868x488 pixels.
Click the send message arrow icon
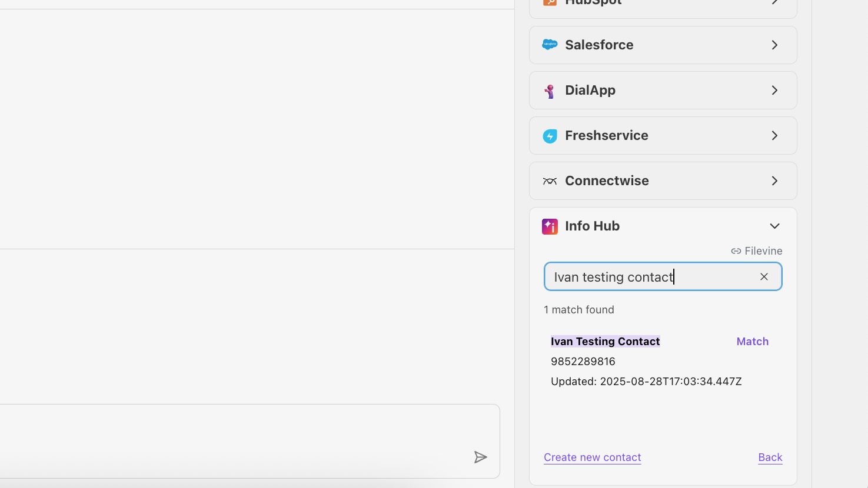coord(480,457)
